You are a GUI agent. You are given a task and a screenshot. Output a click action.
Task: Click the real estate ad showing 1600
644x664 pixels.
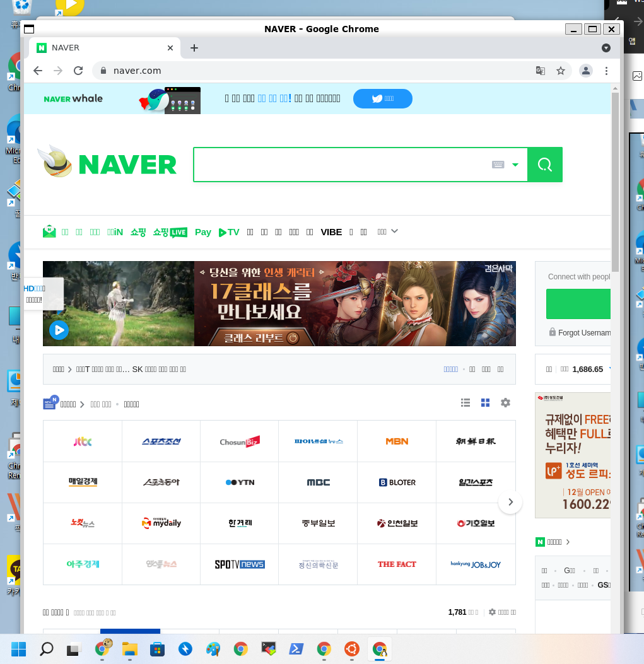[x=573, y=455]
